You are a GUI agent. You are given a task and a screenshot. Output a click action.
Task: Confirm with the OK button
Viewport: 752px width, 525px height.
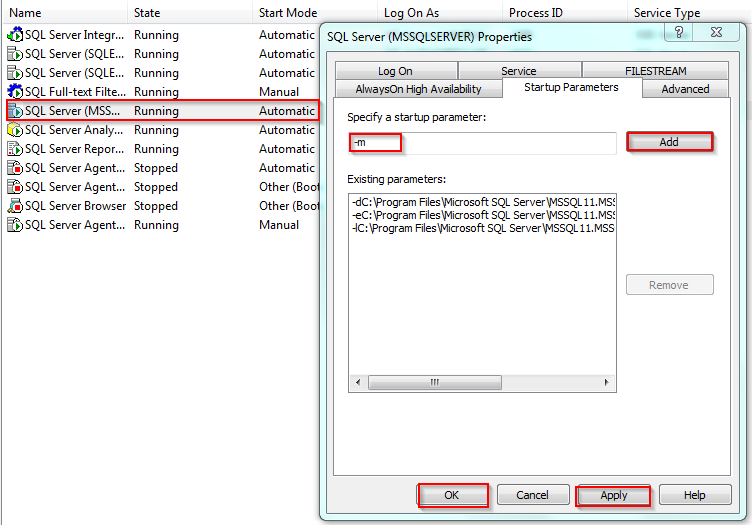(x=452, y=495)
